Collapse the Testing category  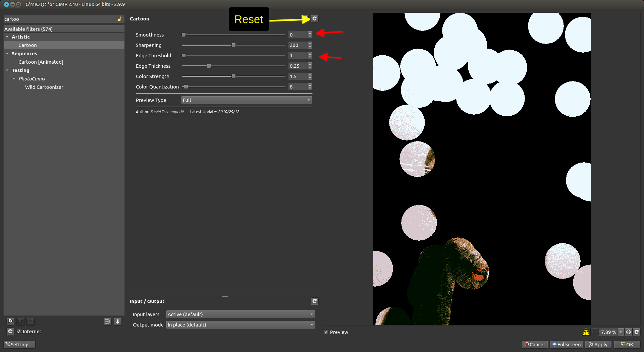coord(7,70)
